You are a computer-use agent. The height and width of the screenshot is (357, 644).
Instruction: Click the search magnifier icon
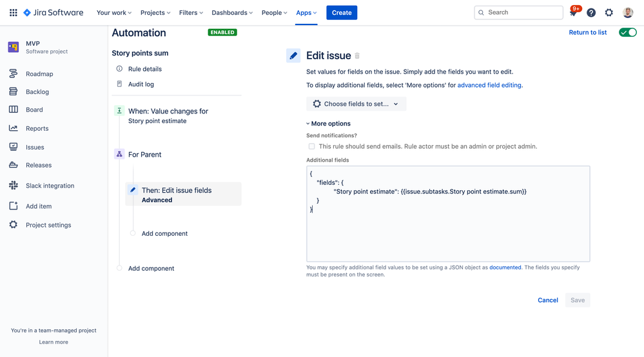(481, 13)
